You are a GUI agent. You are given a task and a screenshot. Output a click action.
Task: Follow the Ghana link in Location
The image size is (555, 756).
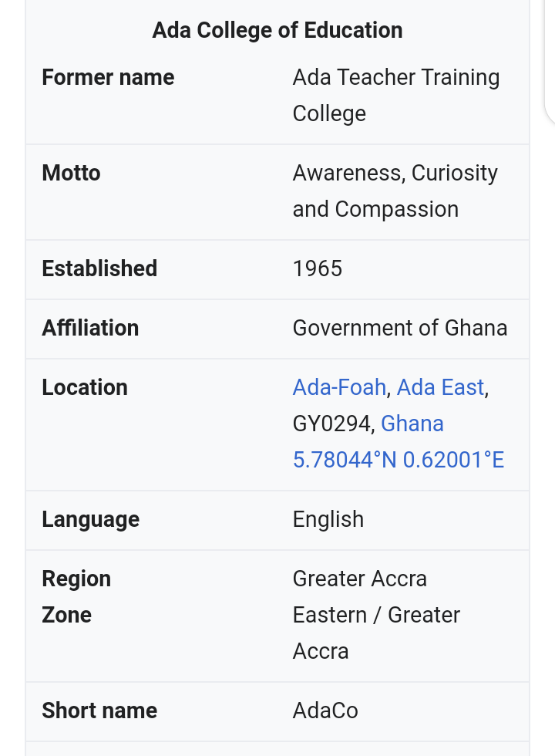412,424
